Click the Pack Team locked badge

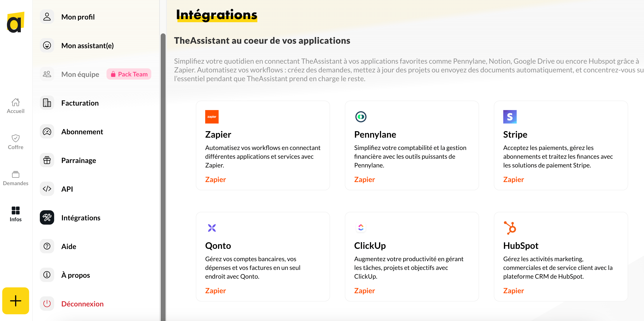point(129,74)
